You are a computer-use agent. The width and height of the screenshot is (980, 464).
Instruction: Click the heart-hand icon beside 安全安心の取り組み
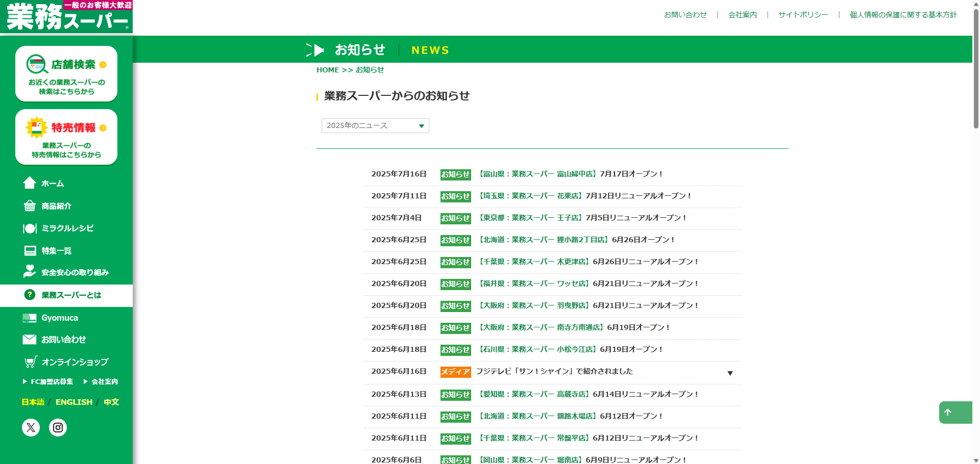[x=30, y=272]
